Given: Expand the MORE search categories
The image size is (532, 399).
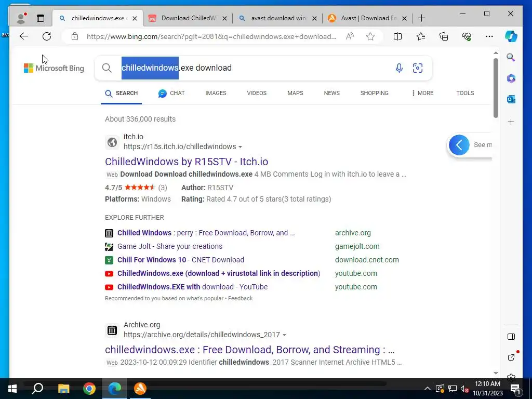Looking at the screenshot, I should coord(422,93).
